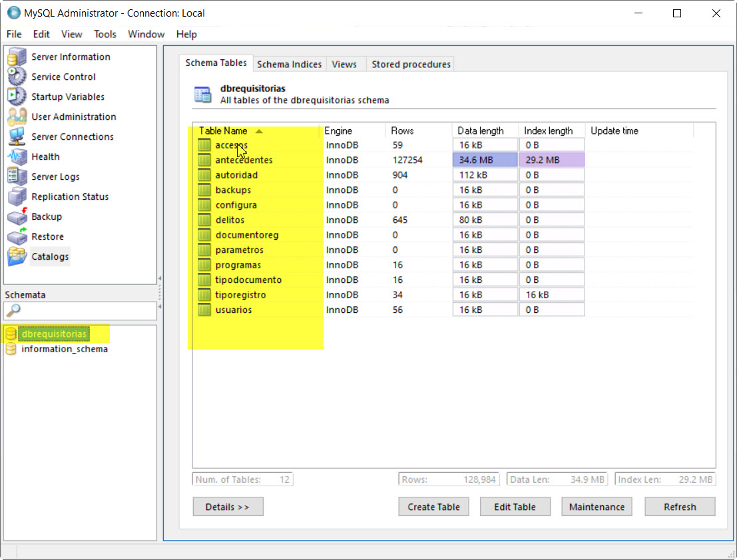Image resolution: width=737 pixels, height=560 pixels.
Task: Click the antecedentes table icon
Action: coord(204,160)
